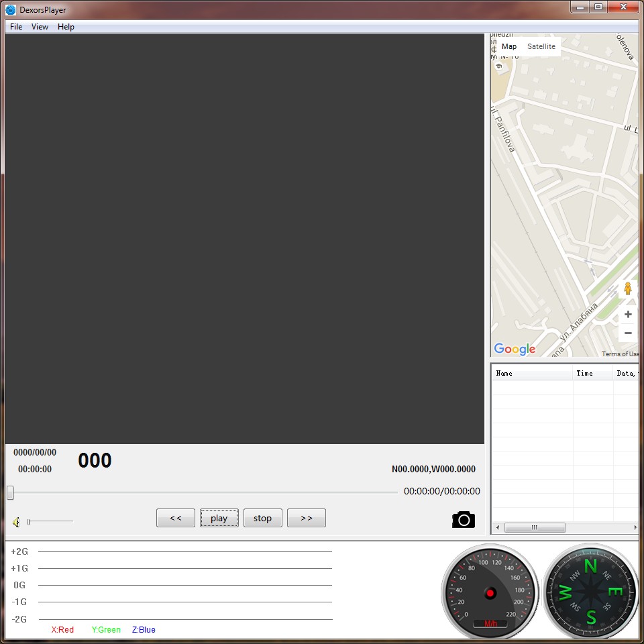The width and height of the screenshot is (644, 644).
Task: Click the rewind button
Action: tap(175, 517)
